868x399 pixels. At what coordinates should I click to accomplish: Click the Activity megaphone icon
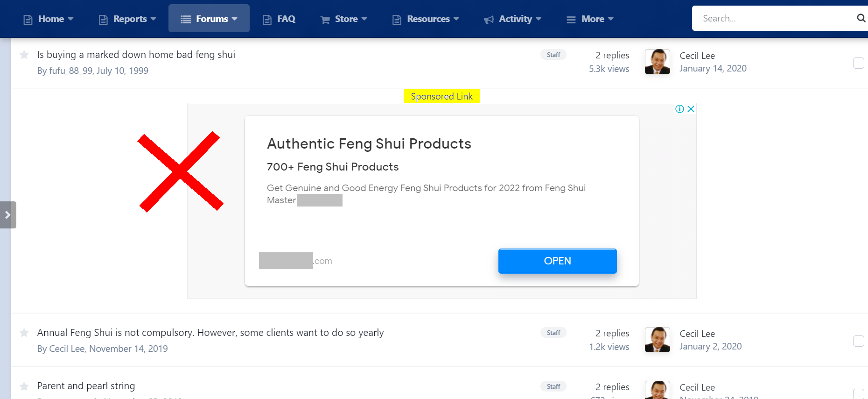click(489, 20)
